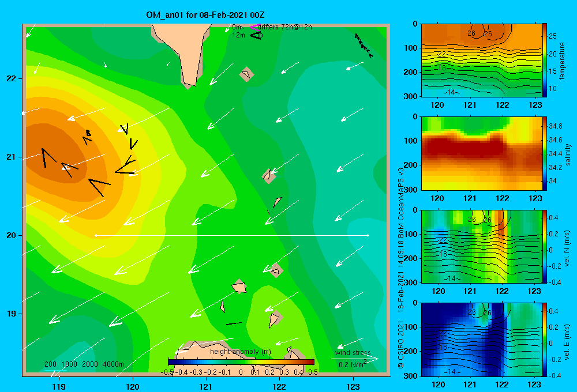
Task: Click latitude label 21 on main map
Action: pyautogui.click(x=11, y=157)
